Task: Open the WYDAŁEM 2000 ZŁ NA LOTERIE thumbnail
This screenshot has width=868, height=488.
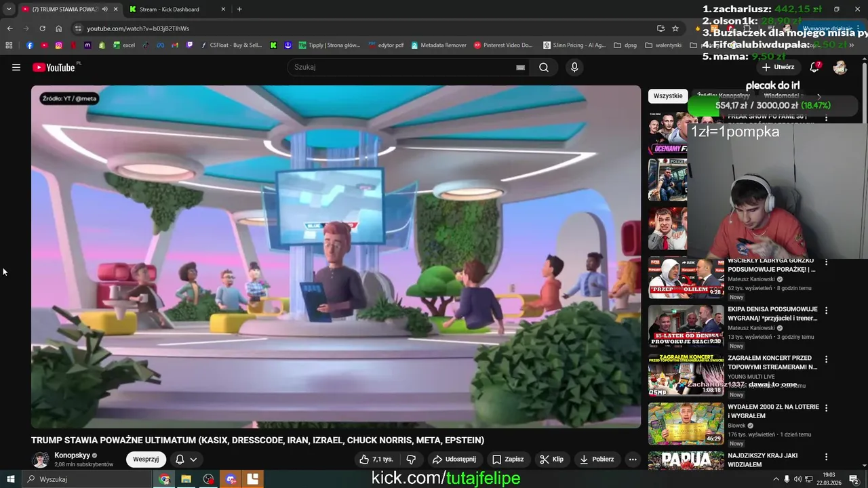Action: [686, 424]
